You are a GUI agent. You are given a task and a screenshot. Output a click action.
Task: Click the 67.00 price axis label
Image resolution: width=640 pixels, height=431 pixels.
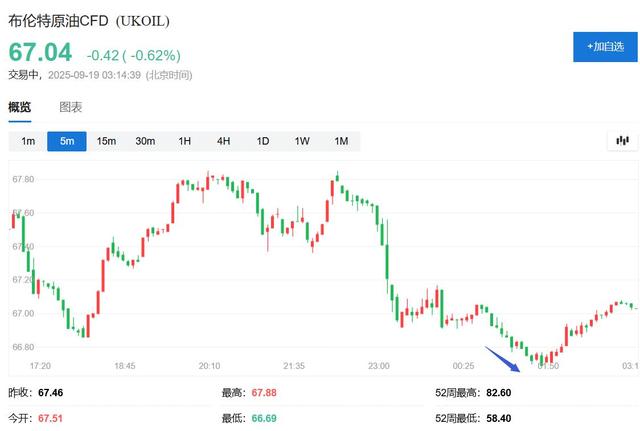click(23, 313)
